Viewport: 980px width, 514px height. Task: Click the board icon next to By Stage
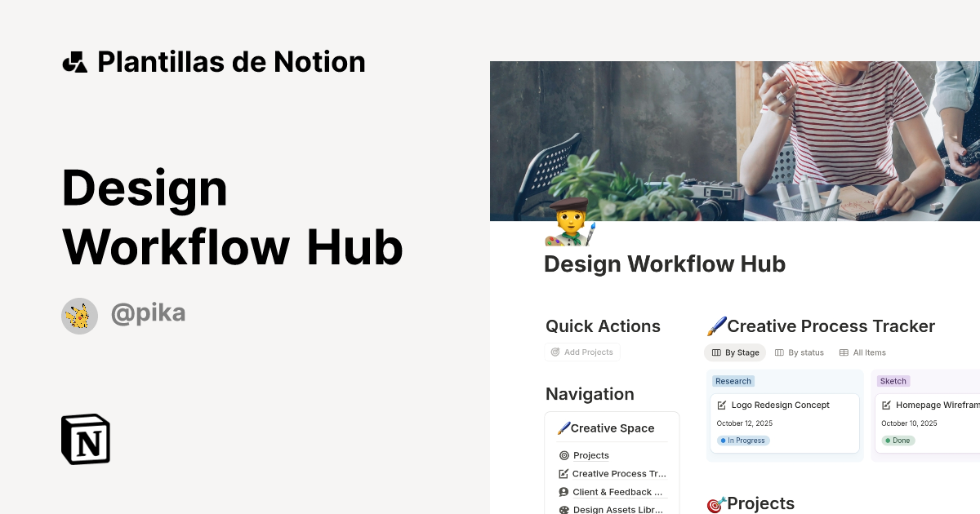[716, 352]
